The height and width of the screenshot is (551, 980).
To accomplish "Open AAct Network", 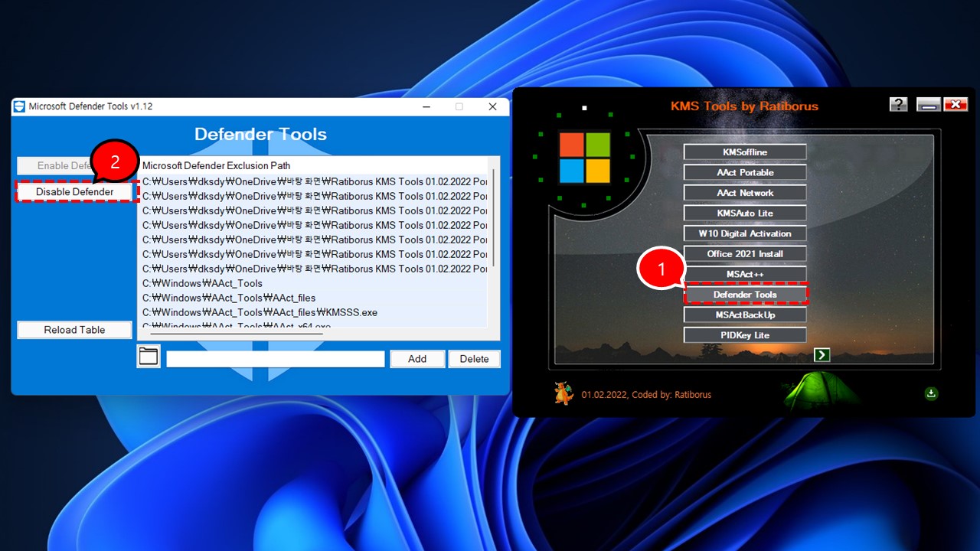I will [x=745, y=193].
